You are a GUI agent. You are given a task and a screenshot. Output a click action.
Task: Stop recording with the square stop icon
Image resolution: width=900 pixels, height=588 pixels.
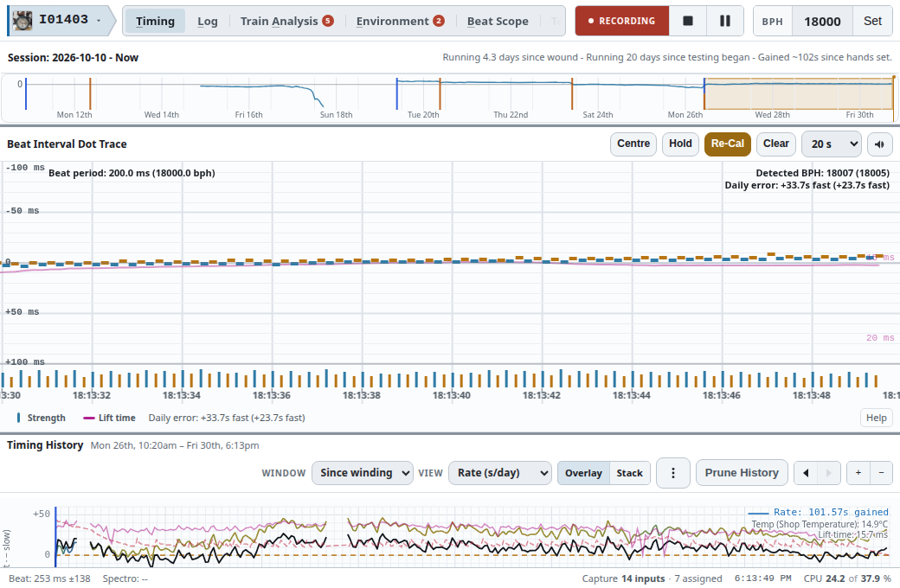coord(688,22)
